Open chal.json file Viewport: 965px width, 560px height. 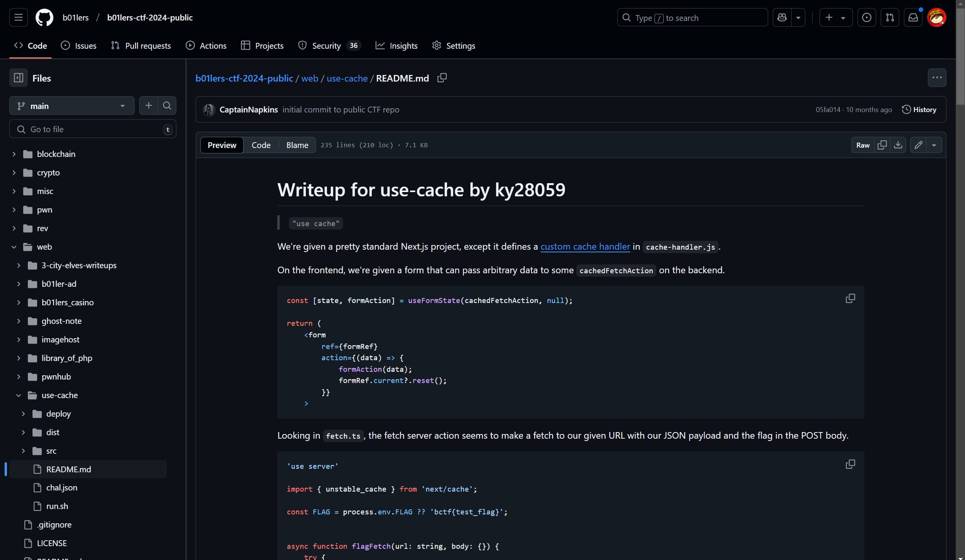tap(61, 488)
